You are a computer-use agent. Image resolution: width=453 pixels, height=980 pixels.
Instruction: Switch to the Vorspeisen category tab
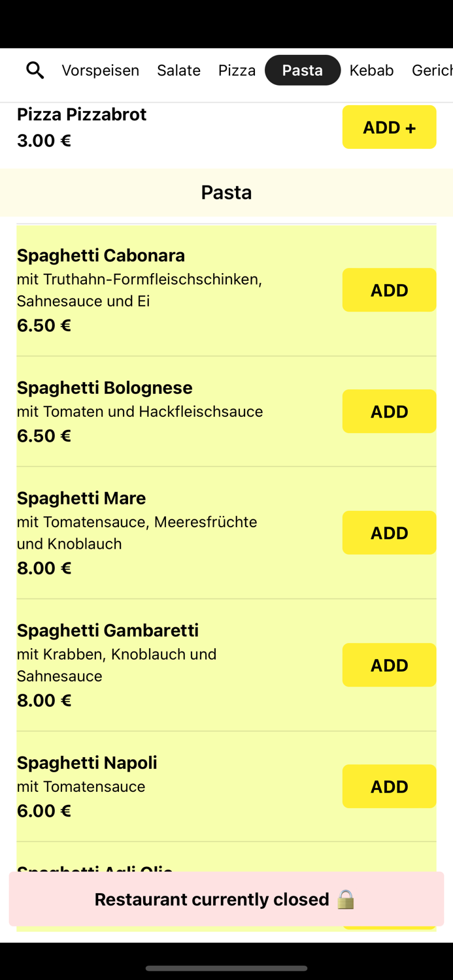100,70
